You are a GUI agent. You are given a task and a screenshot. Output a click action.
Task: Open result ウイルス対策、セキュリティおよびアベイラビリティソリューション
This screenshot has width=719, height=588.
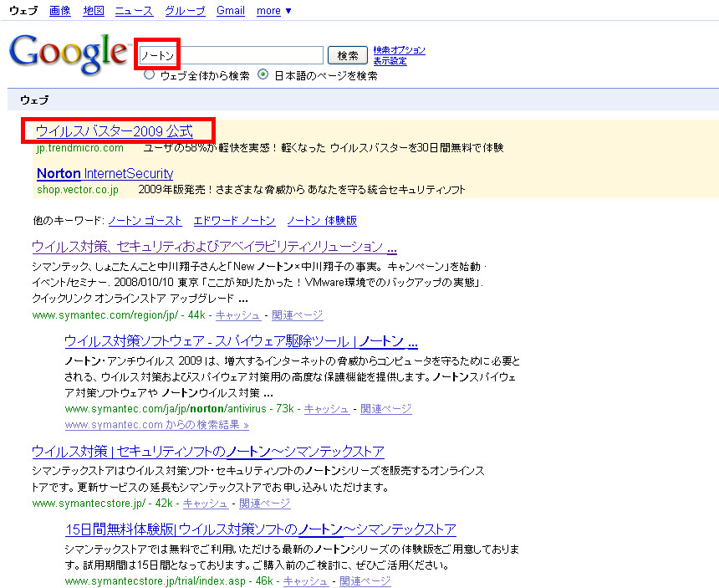[215, 247]
